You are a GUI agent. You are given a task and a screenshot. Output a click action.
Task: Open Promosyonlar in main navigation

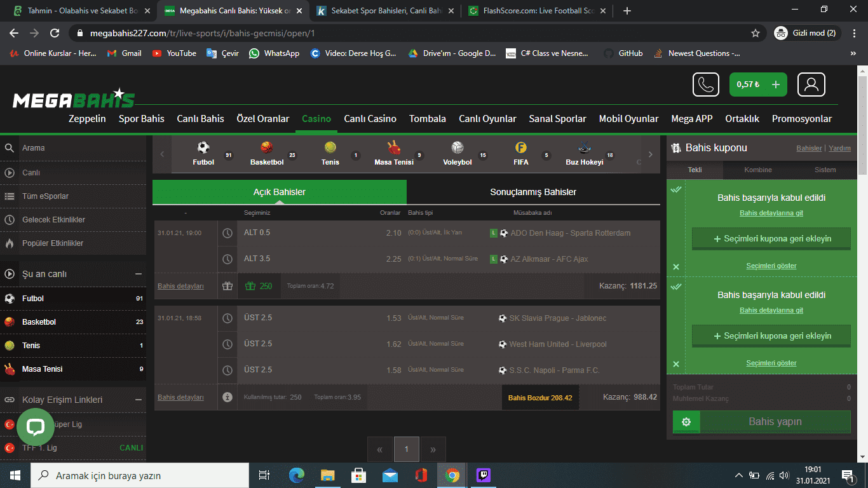click(802, 119)
